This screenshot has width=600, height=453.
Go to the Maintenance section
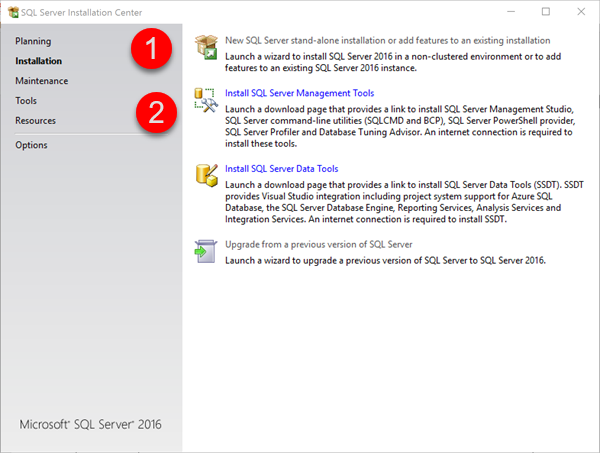[x=42, y=81]
